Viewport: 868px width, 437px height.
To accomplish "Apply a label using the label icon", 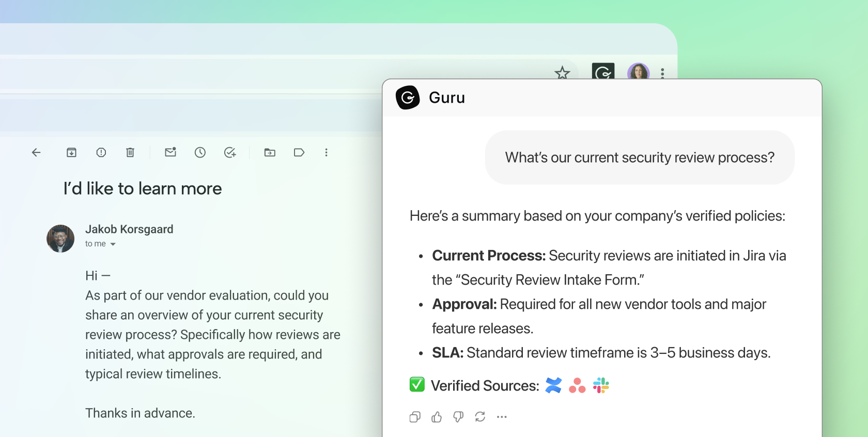I will [x=299, y=152].
